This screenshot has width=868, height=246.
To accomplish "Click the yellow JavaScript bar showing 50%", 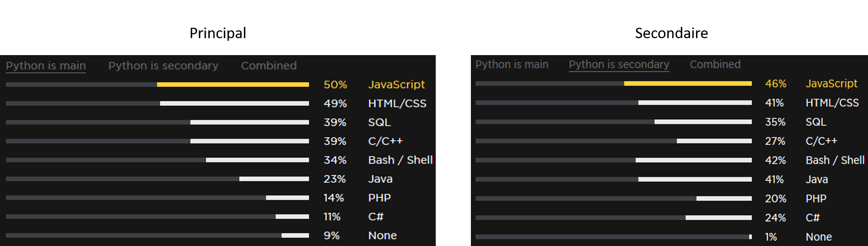I will [x=233, y=85].
